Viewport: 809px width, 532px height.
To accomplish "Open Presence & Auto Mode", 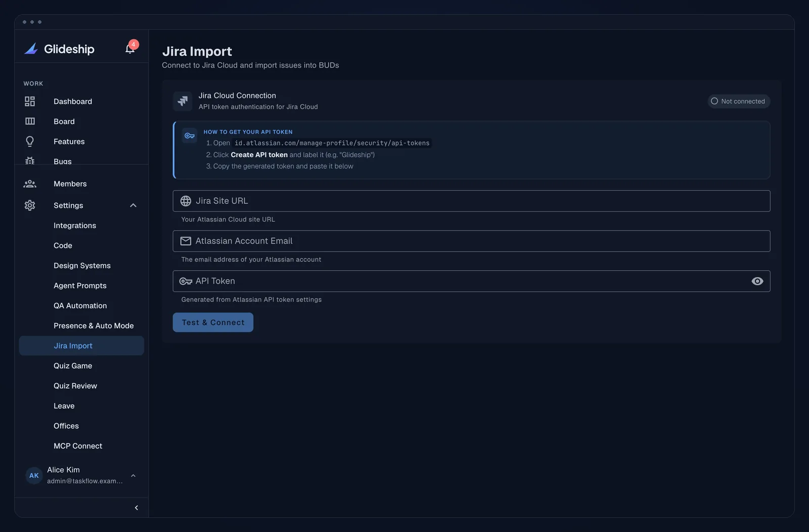I will point(81,326).
